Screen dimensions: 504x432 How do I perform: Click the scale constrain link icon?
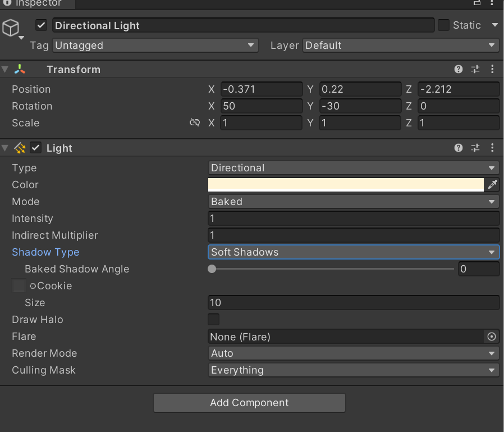(195, 122)
